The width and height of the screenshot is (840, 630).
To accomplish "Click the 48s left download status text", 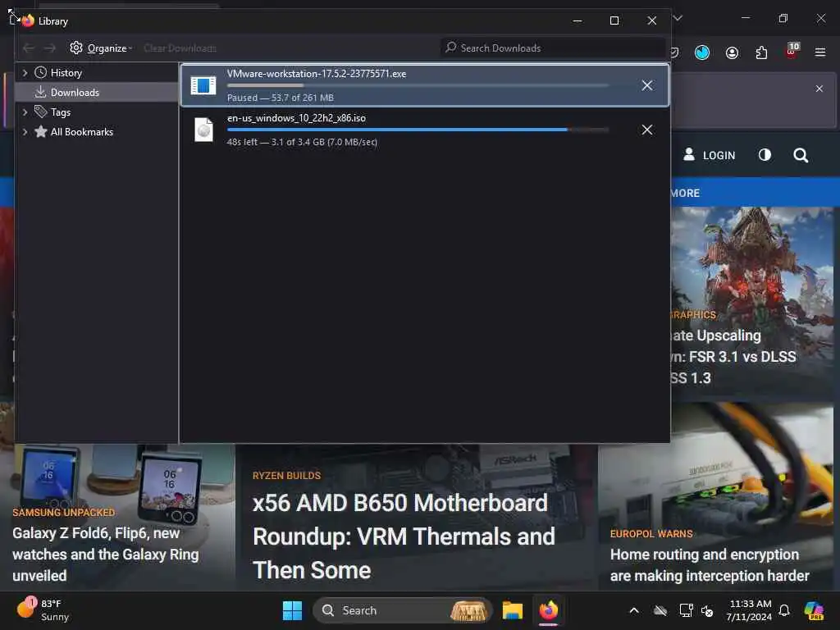I will coord(302,142).
